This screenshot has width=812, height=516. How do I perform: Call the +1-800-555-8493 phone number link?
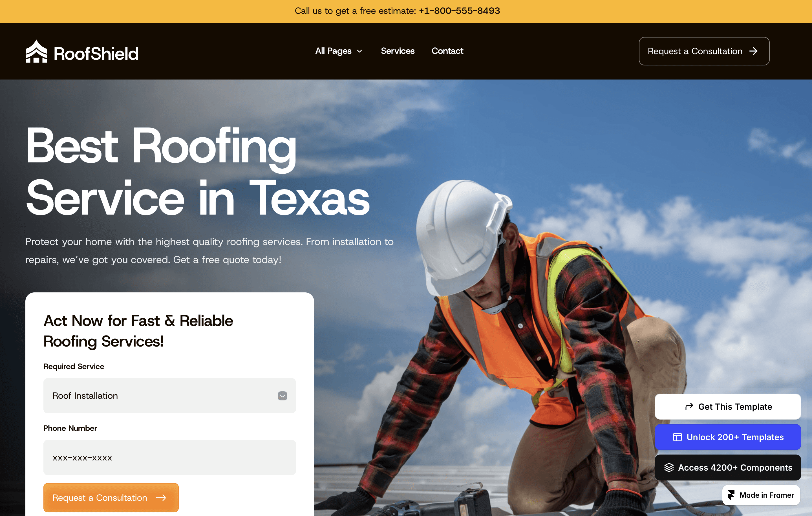459,11
